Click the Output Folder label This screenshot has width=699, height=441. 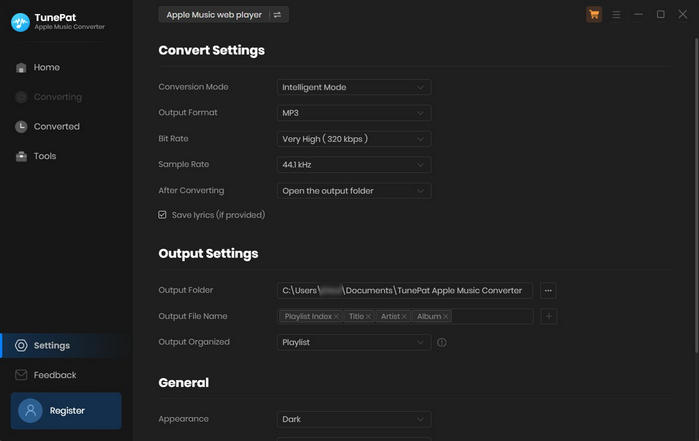[186, 290]
